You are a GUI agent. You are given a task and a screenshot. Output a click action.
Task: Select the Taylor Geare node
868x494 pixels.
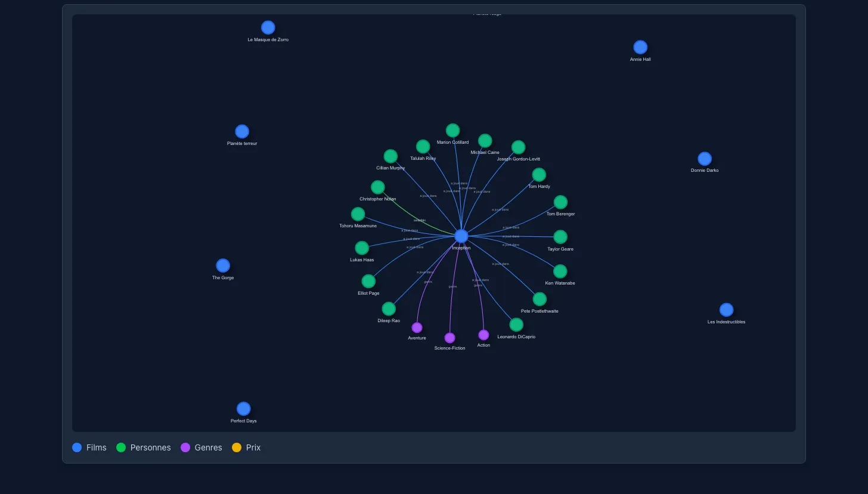click(x=560, y=237)
